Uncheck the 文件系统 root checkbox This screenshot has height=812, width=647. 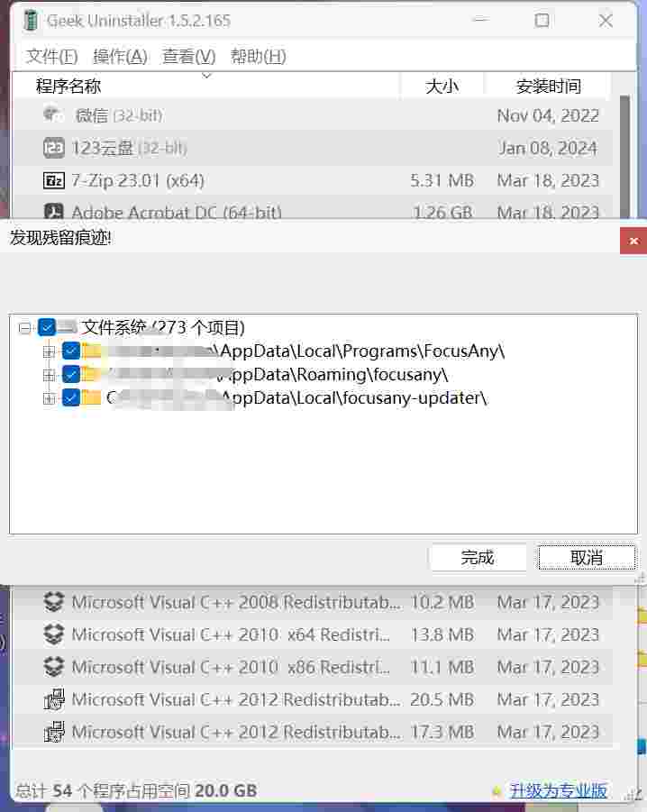tap(47, 327)
